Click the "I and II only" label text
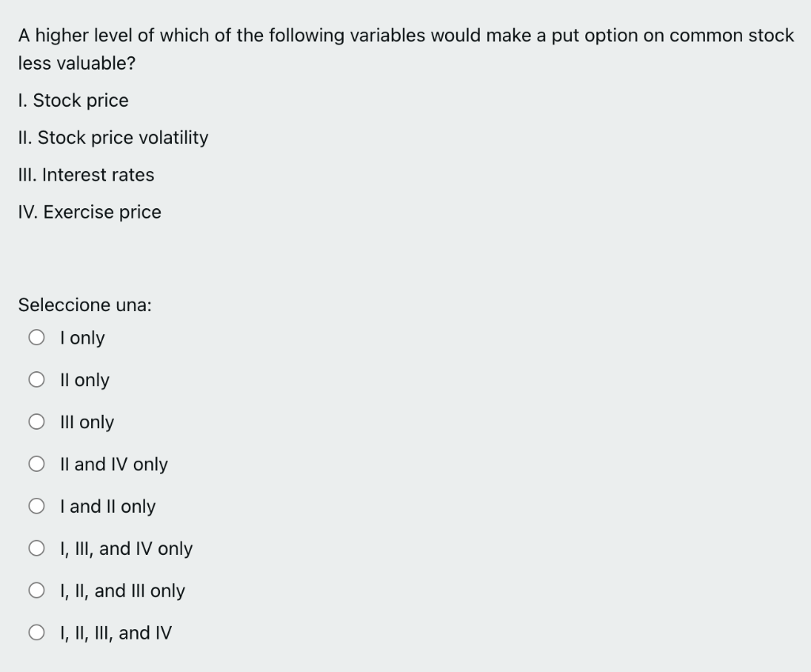 pyautogui.click(x=108, y=507)
